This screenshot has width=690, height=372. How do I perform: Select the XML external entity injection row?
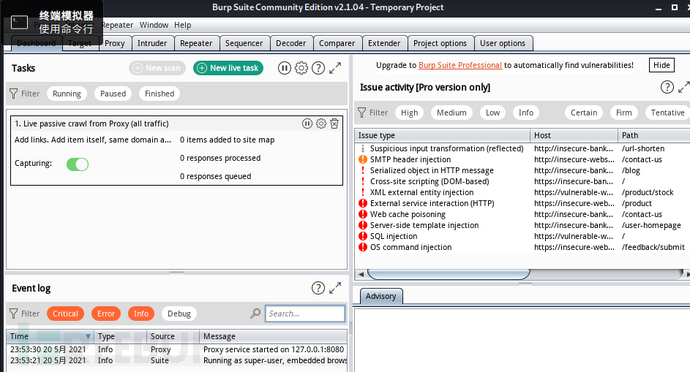(522, 192)
